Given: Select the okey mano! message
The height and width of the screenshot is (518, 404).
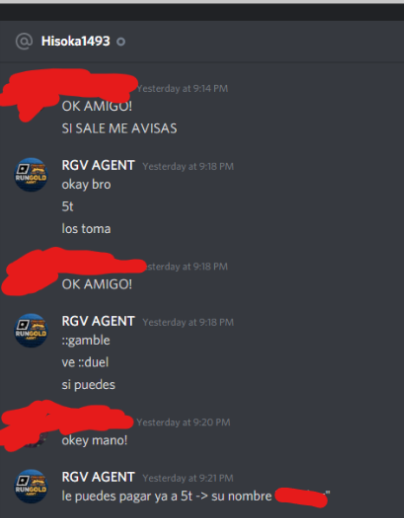Looking at the screenshot, I should pos(94,441).
